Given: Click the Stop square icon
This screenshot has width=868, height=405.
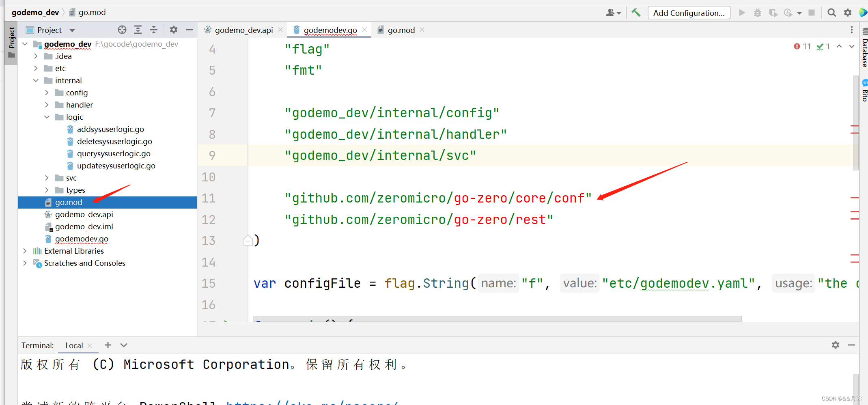Looking at the screenshot, I should (811, 13).
